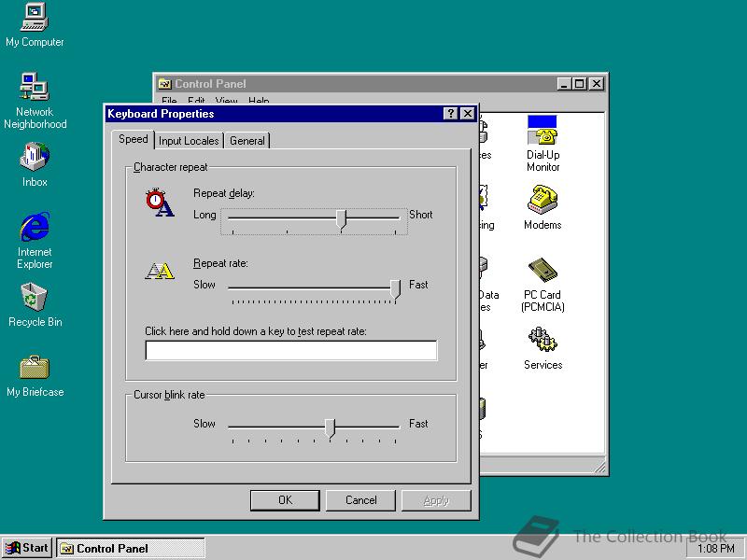Click the repeat delay stopwatch icon
This screenshot has width=747, height=560.
160,203
